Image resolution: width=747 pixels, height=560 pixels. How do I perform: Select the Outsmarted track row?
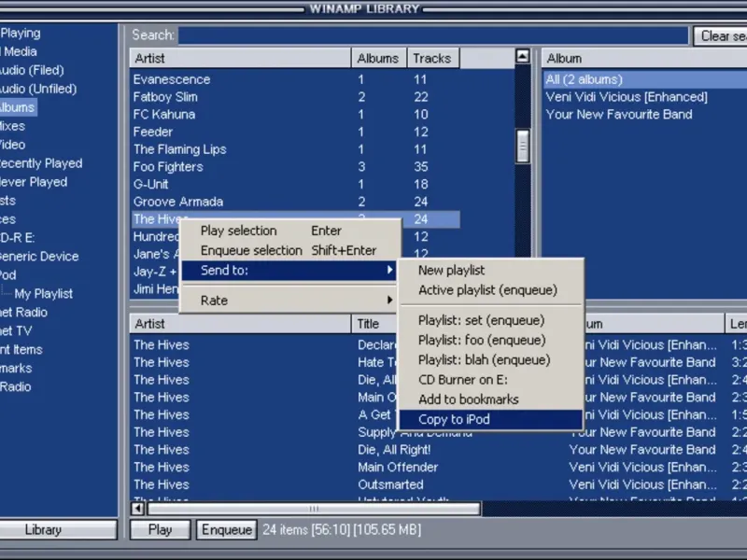438,484
